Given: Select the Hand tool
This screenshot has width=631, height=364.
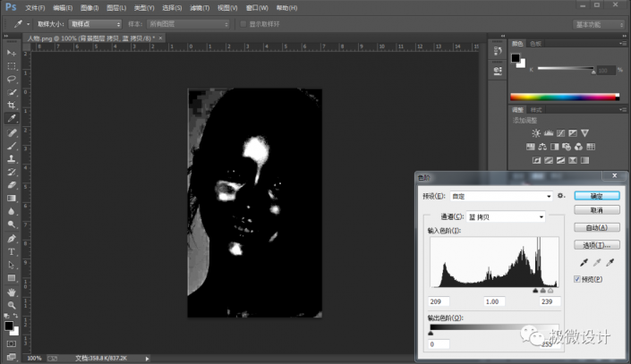Looking at the screenshot, I should click(x=12, y=292).
